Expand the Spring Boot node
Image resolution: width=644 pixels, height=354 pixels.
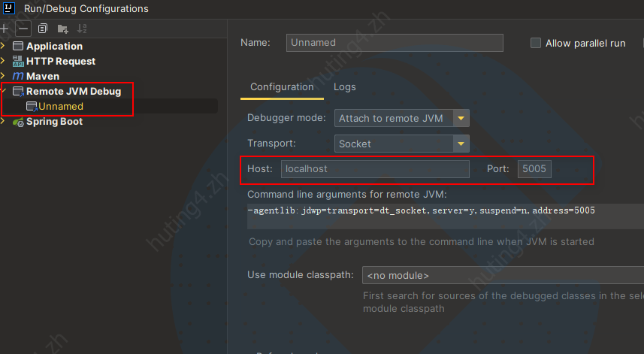[3, 121]
